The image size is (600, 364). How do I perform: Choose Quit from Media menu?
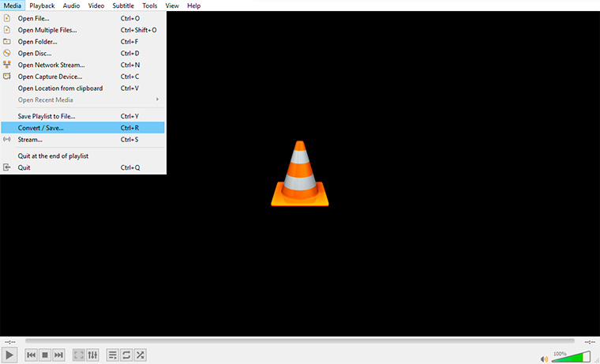(83, 167)
